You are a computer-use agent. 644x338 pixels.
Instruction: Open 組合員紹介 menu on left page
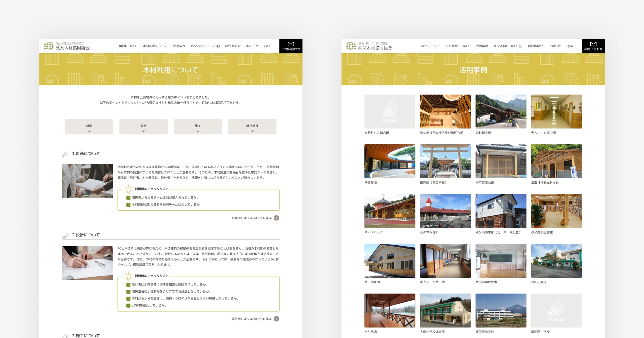click(x=232, y=46)
